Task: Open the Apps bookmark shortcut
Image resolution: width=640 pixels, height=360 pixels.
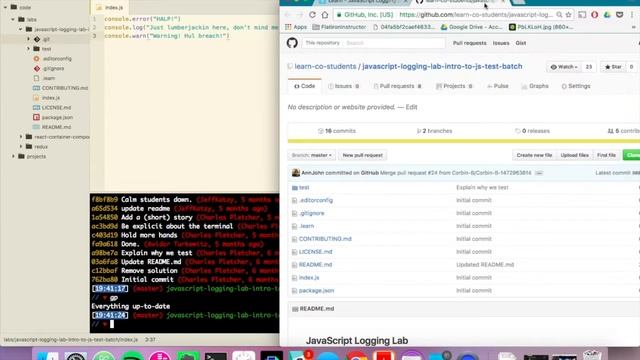Action: (x=296, y=27)
